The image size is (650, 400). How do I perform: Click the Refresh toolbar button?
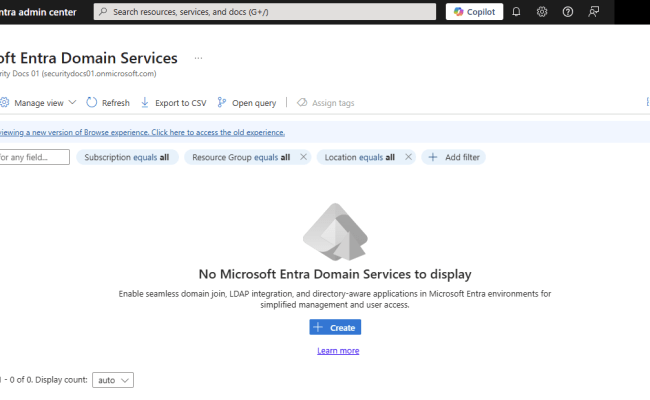point(108,103)
